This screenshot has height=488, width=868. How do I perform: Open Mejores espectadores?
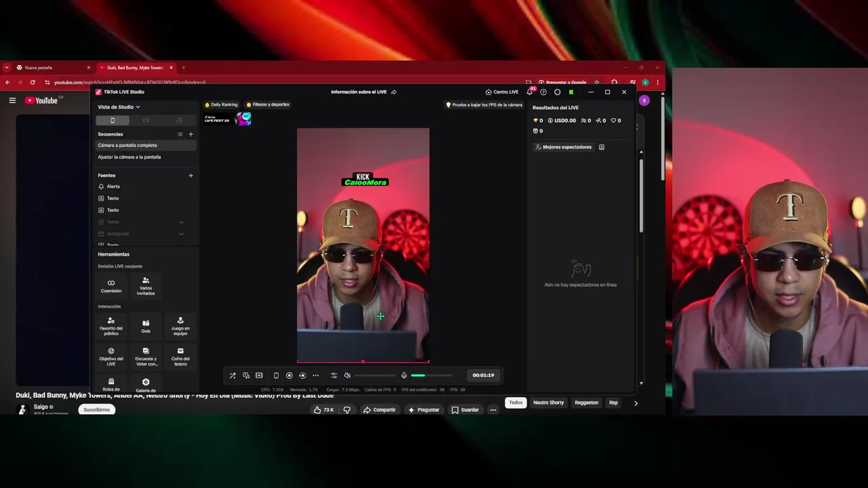coord(564,147)
